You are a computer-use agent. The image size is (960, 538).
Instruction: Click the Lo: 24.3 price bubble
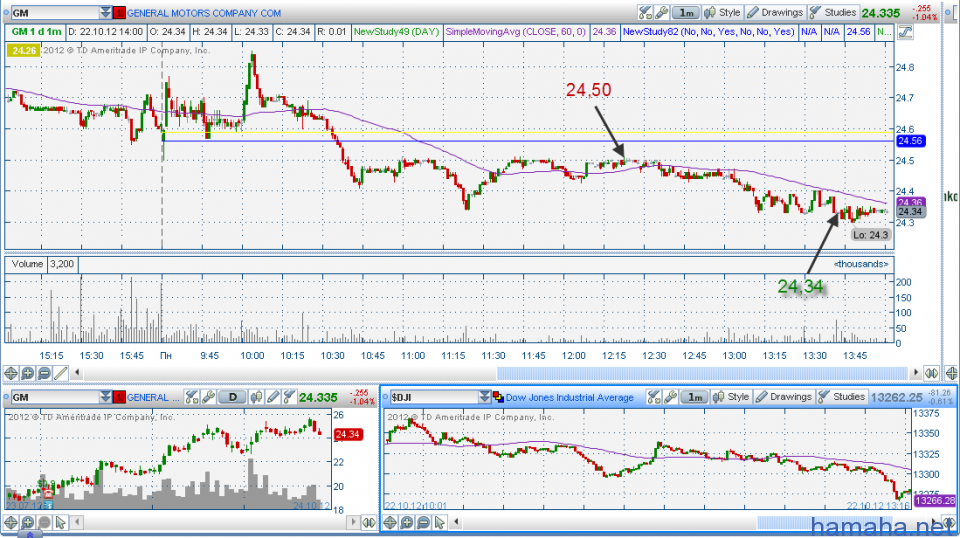(x=871, y=235)
